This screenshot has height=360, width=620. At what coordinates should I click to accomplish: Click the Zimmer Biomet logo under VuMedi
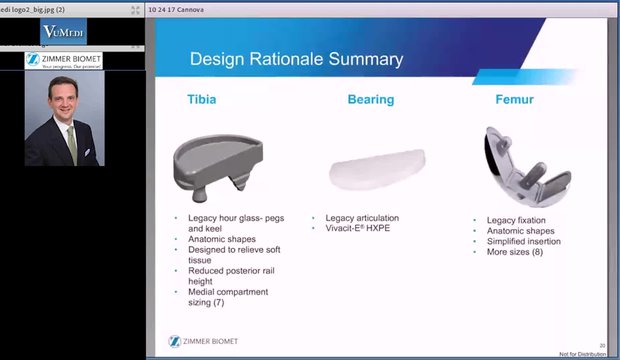tap(63, 61)
